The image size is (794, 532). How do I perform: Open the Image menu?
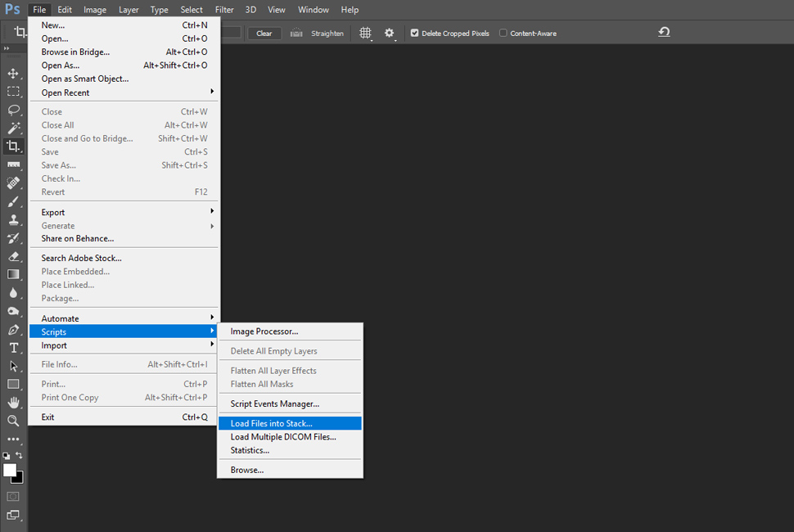point(95,10)
